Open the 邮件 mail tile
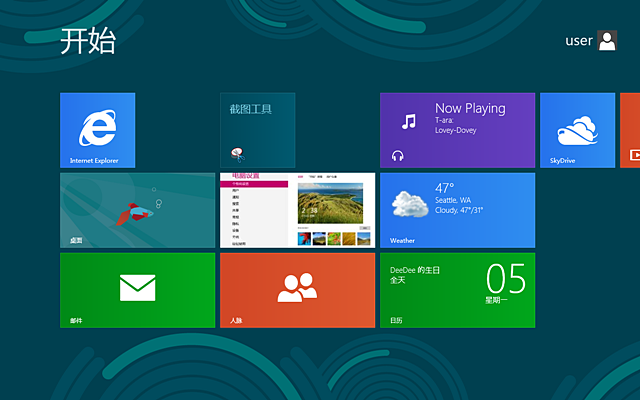The height and width of the screenshot is (400, 640). point(138,290)
